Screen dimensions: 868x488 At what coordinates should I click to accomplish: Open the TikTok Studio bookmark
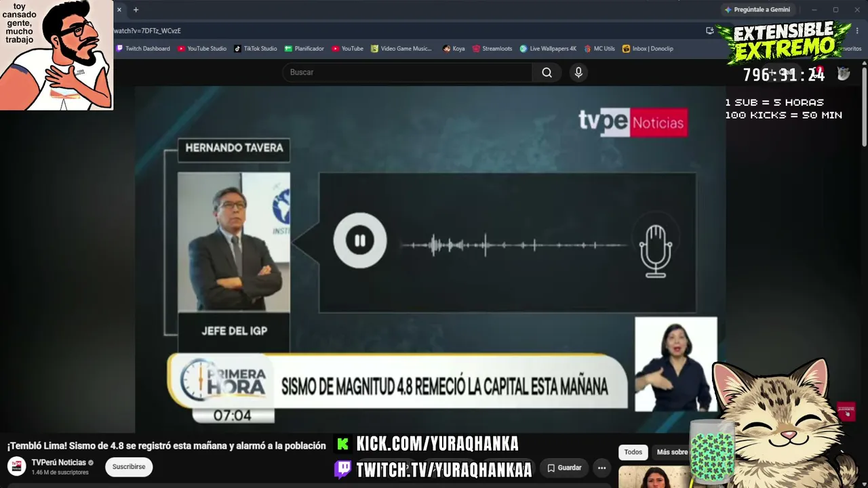[x=256, y=49]
